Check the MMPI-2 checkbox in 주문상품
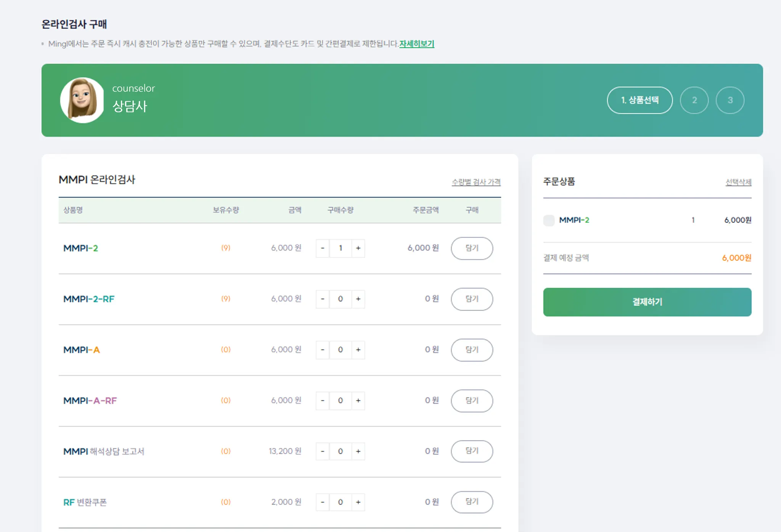The width and height of the screenshot is (781, 532). [549, 220]
